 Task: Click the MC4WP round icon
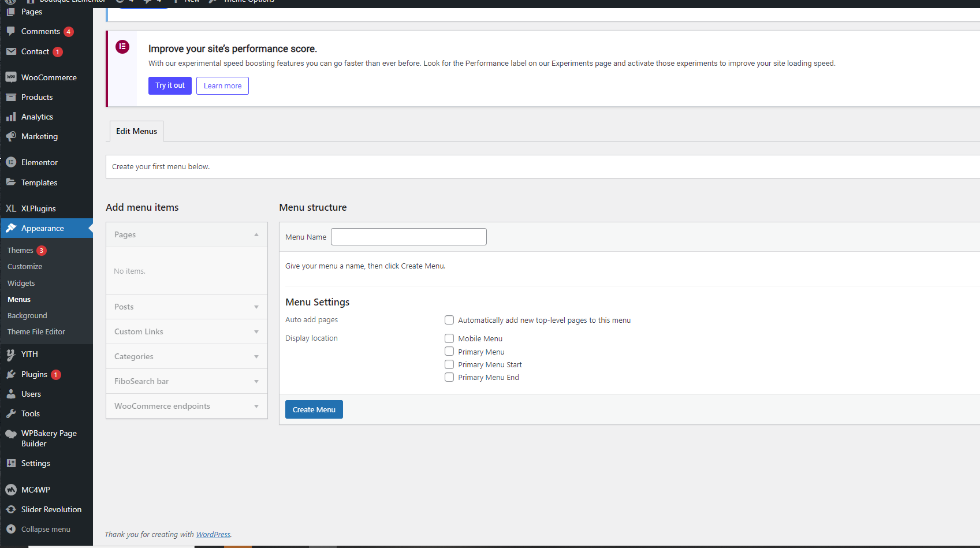click(x=11, y=490)
